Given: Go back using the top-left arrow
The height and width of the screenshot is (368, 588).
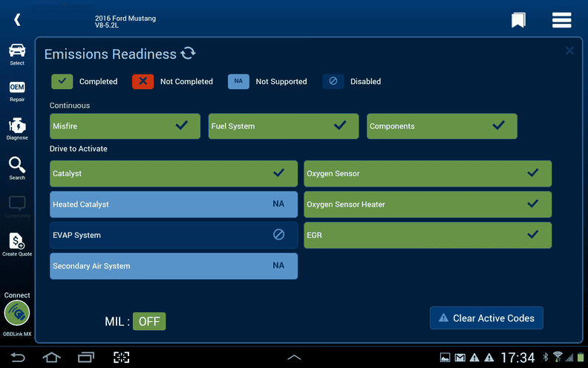Looking at the screenshot, I should tap(17, 19).
